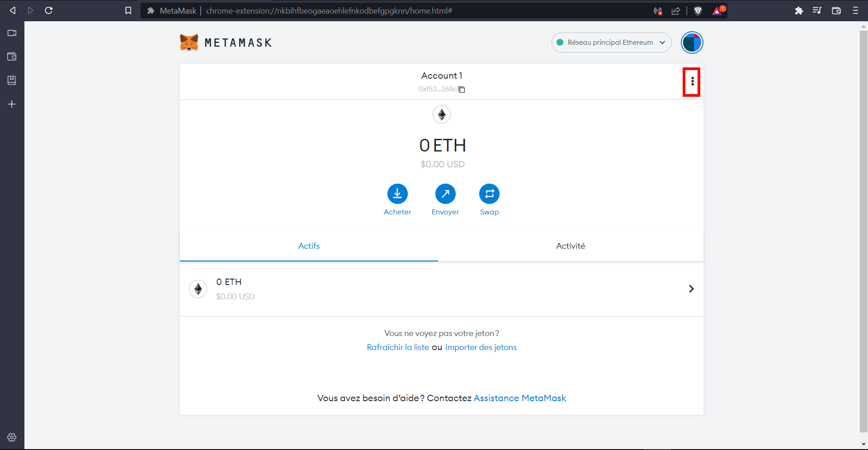
Task: Click the 0 ETH balance heading
Action: pos(443,145)
